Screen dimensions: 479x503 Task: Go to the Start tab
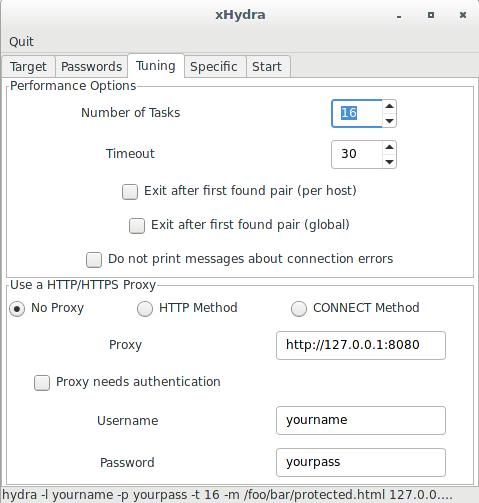click(267, 67)
